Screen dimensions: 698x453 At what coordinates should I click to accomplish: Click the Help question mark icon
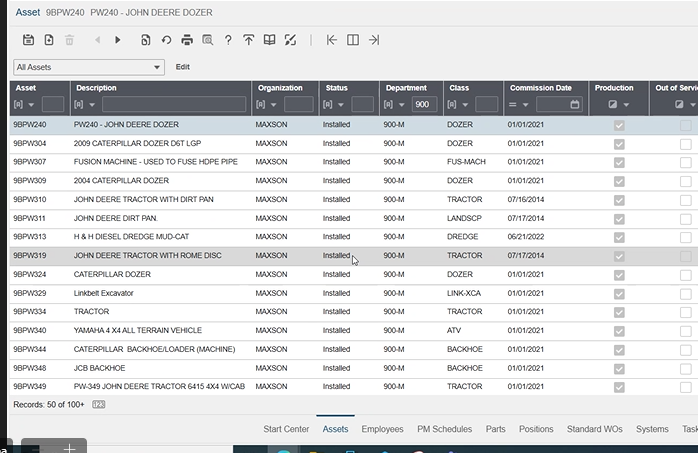coord(228,40)
